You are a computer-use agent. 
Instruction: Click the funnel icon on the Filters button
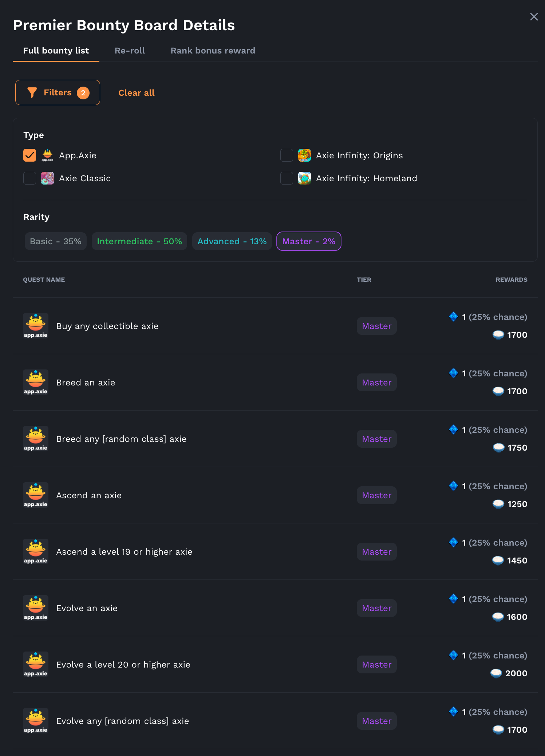32,92
